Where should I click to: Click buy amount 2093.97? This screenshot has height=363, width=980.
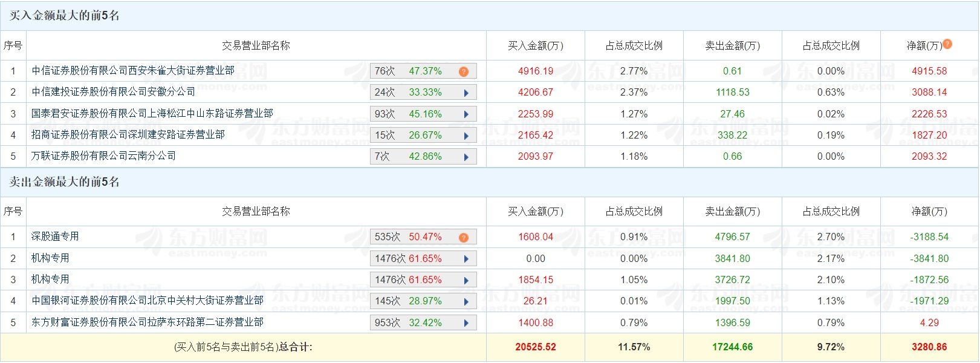[536, 156]
